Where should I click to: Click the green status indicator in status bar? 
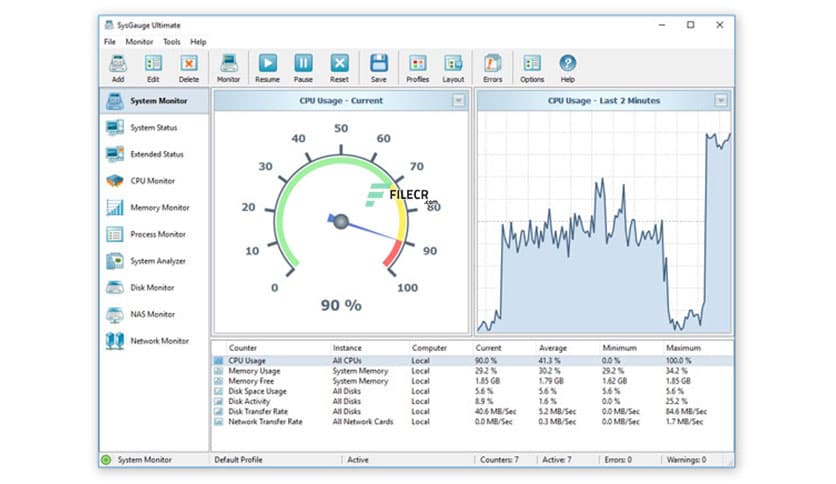pyautogui.click(x=106, y=459)
